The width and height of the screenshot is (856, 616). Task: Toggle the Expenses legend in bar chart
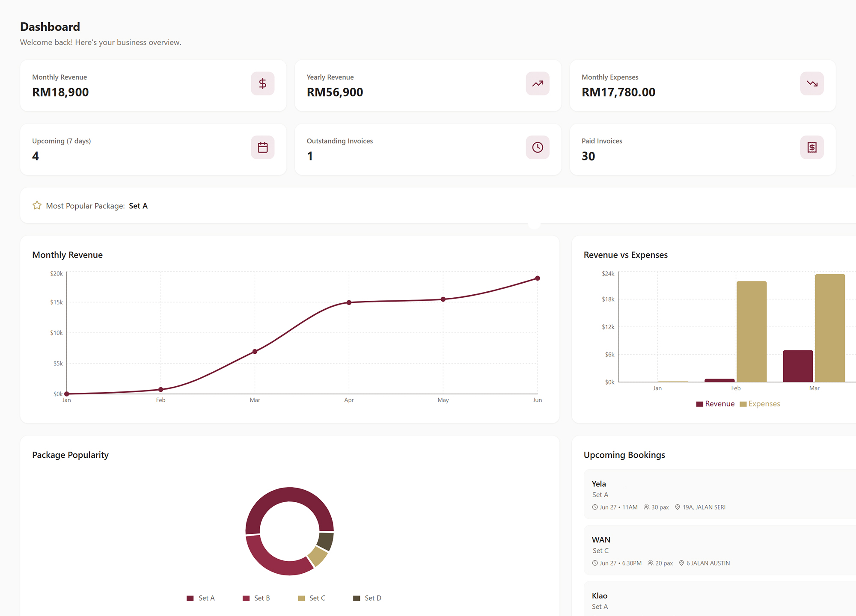[x=760, y=404]
